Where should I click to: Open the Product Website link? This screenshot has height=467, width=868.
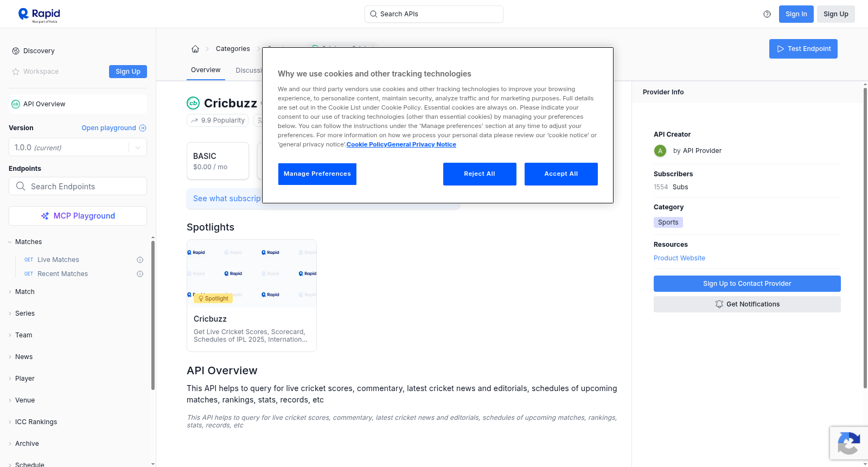[x=679, y=258]
